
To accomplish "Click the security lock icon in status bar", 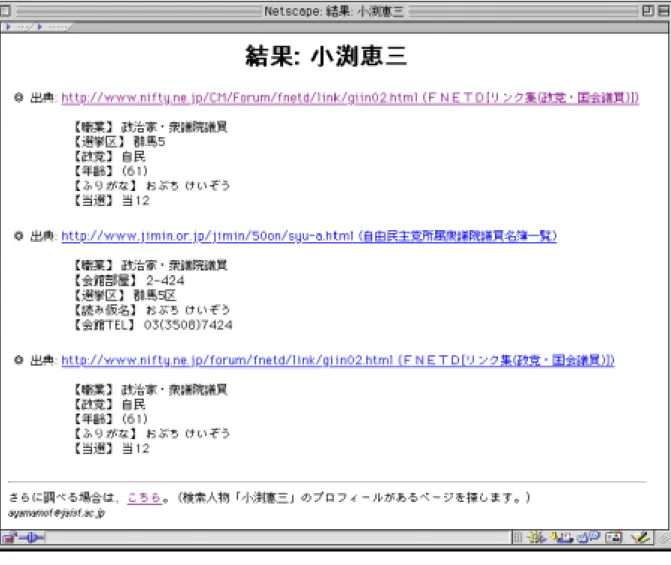I will click(x=9, y=537).
